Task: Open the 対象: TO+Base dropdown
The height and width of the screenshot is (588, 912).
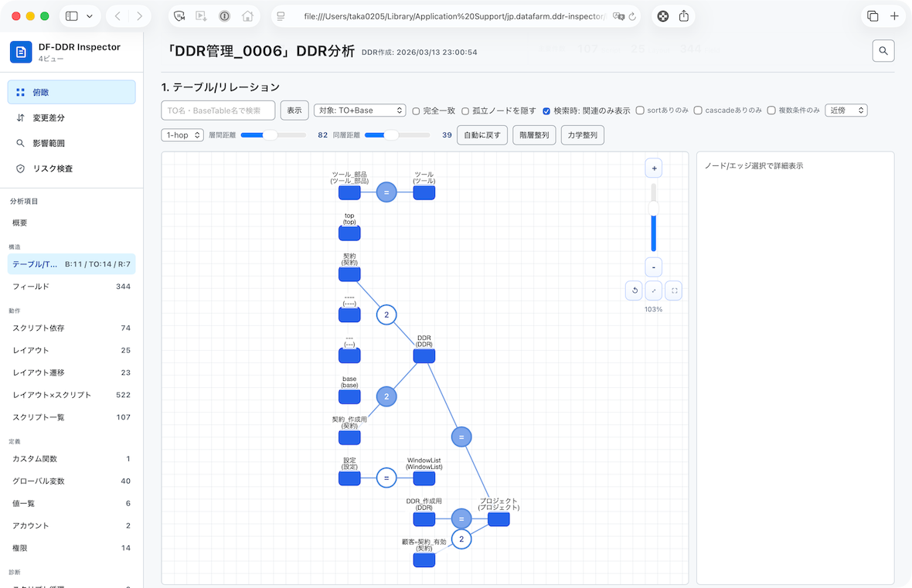Action: pyautogui.click(x=359, y=110)
